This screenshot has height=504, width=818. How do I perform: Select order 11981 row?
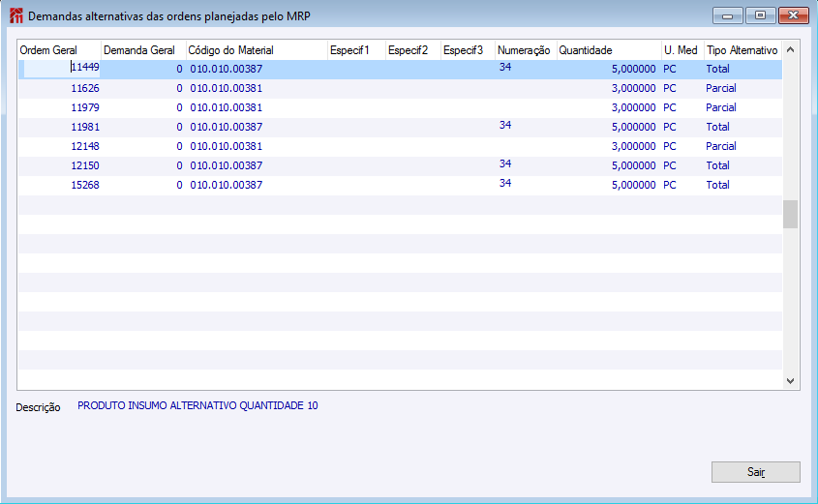coord(400,127)
